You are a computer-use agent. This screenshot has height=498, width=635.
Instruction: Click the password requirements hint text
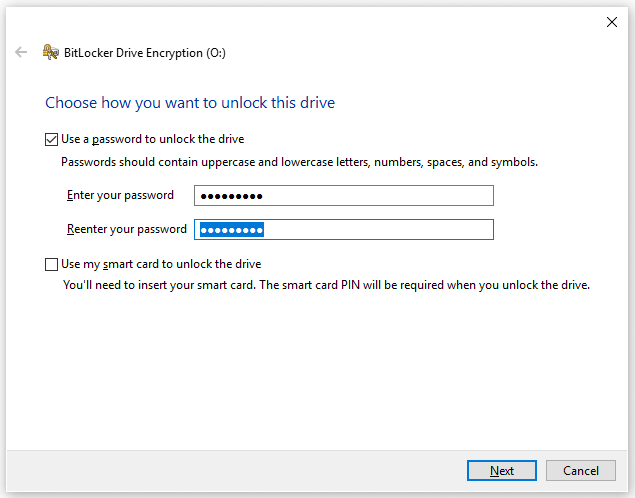[x=299, y=162]
